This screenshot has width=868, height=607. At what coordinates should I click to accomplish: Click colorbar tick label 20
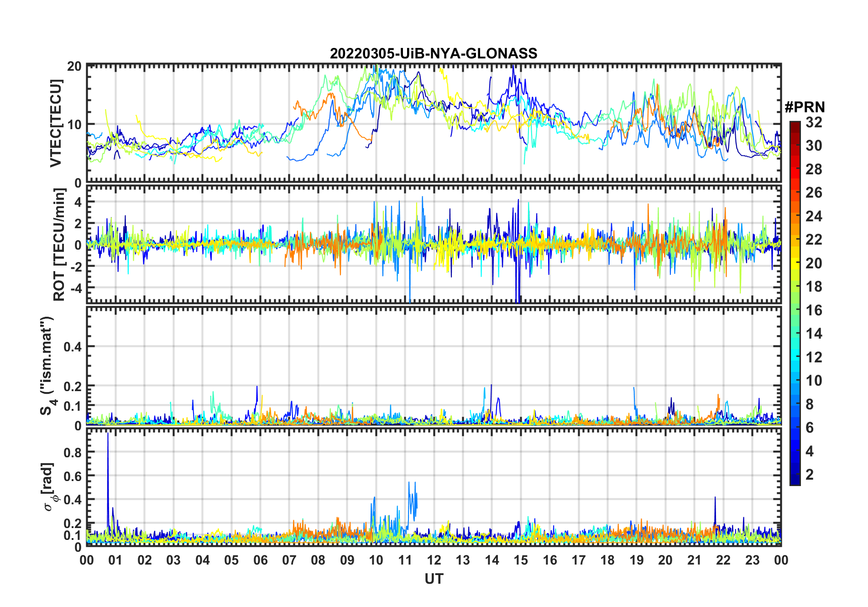[814, 263]
